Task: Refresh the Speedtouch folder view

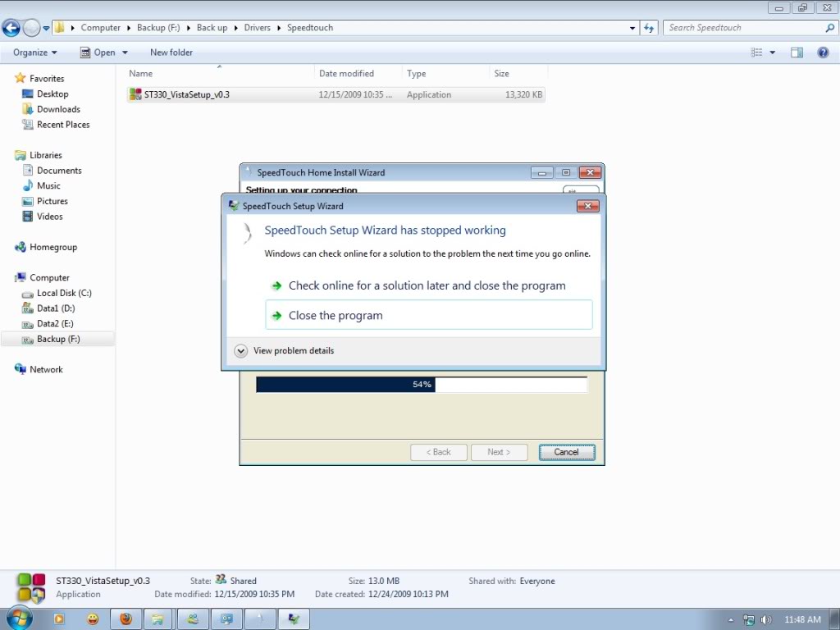Action: [x=649, y=28]
